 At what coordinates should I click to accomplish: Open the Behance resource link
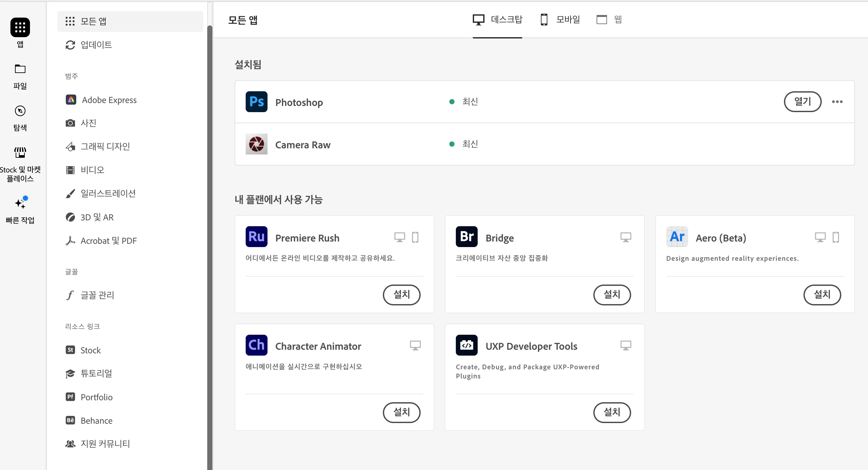coord(96,420)
